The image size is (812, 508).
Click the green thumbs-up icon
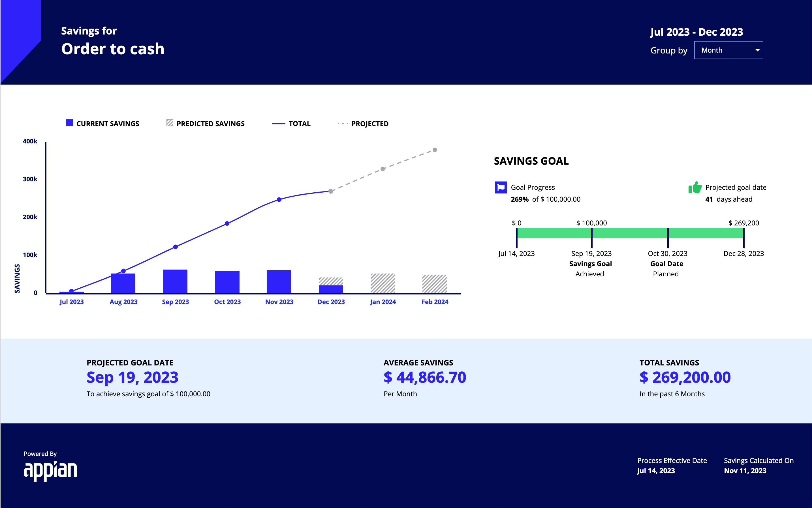[x=695, y=188]
